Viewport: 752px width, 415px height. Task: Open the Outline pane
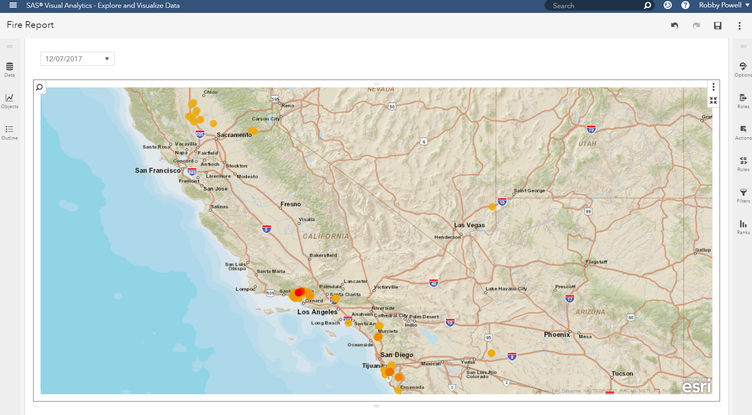click(x=10, y=132)
